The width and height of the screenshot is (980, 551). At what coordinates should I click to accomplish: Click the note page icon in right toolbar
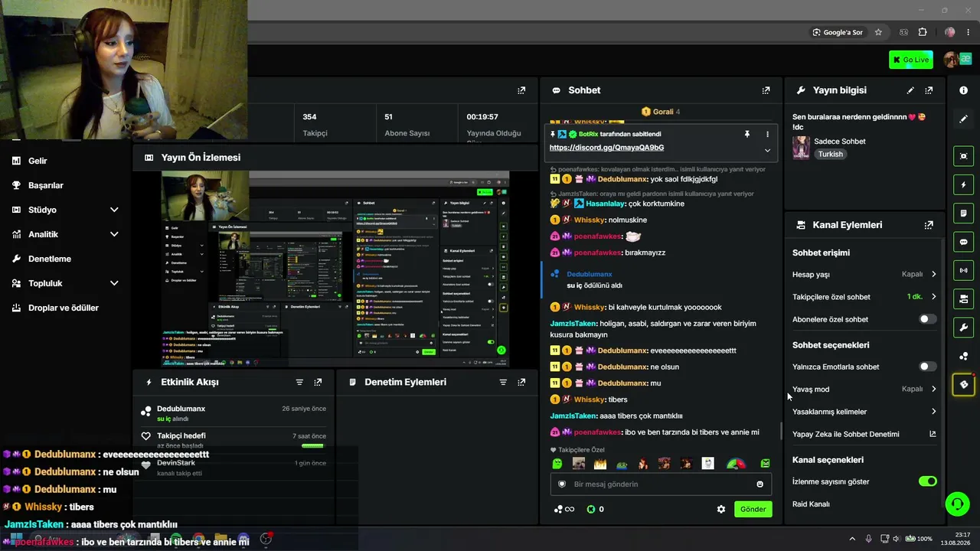click(x=963, y=213)
